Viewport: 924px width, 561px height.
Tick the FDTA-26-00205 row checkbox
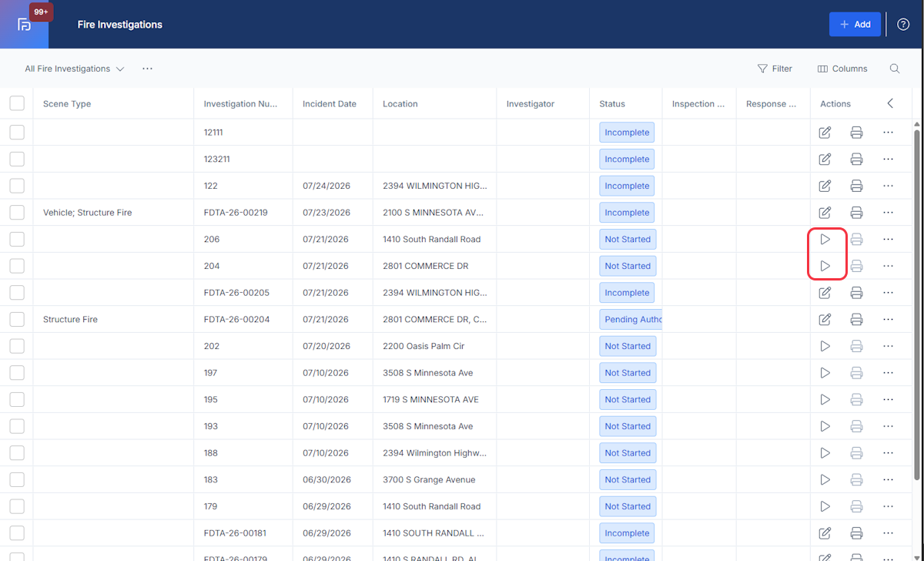click(17, 293)
